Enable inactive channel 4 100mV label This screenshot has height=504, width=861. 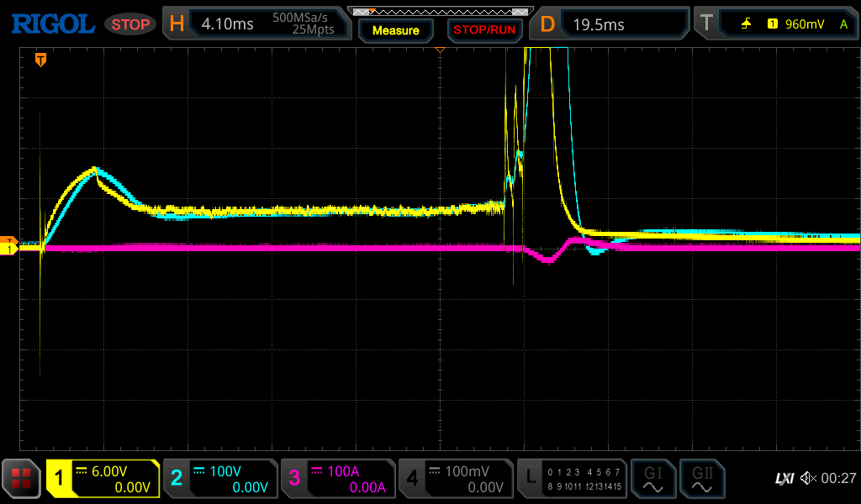coord(455,479)
